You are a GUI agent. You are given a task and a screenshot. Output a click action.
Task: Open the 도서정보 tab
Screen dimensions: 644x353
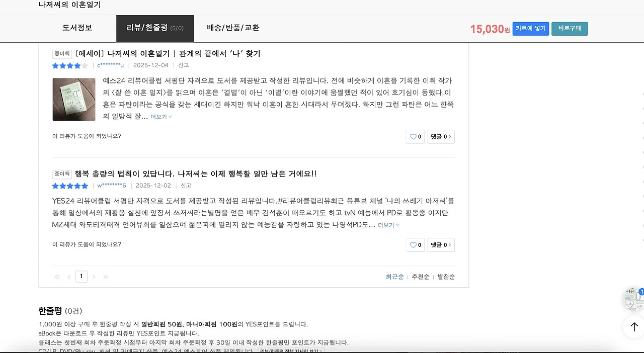[77, 28]
